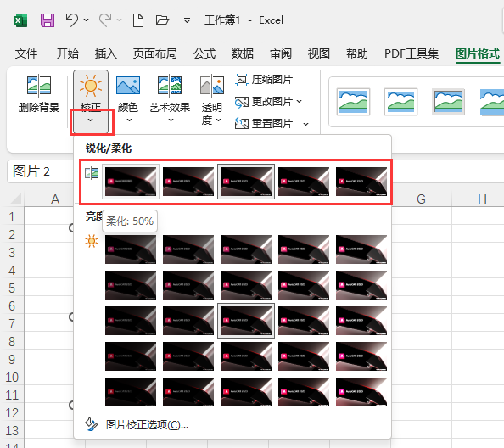The image size is (504, 448).
Task: Open the 页面布局 tab
Action: tap(155, 53)
